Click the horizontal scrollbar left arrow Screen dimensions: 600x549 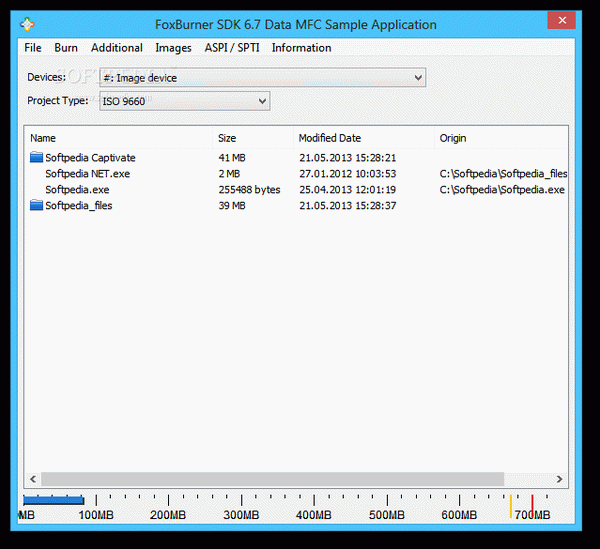pyautogui.click(x=33, y=479)
